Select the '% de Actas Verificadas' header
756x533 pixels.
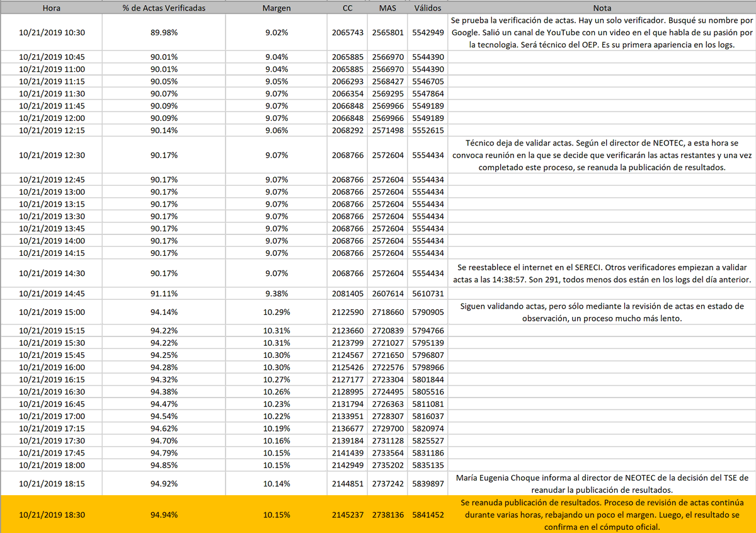point(164,8)
